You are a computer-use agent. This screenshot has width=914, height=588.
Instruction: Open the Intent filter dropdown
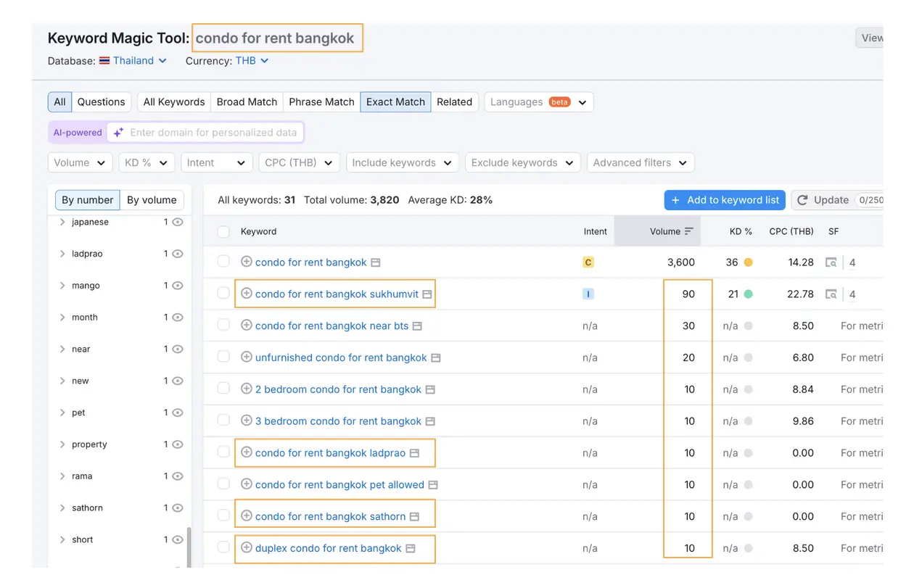tap(216, 162)
